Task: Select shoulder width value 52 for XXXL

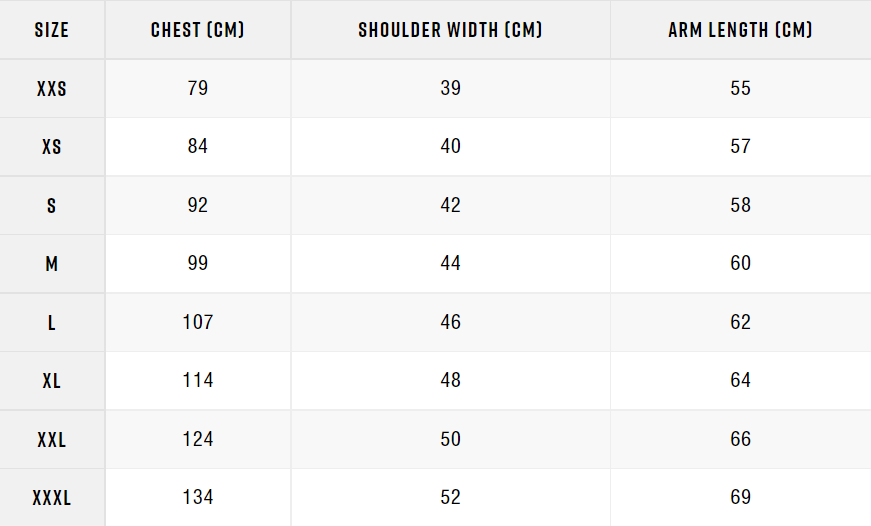Action: pos(450,497)
